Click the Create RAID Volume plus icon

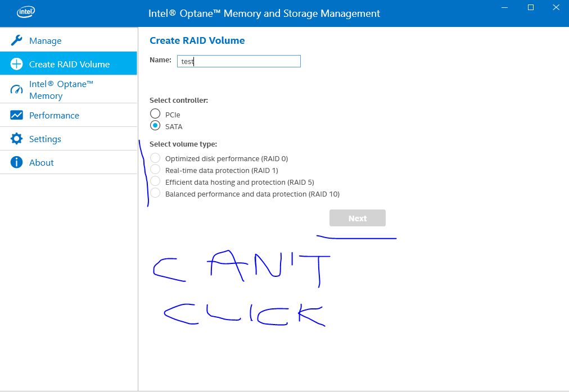pyautogui.click(x=16, y=64)
